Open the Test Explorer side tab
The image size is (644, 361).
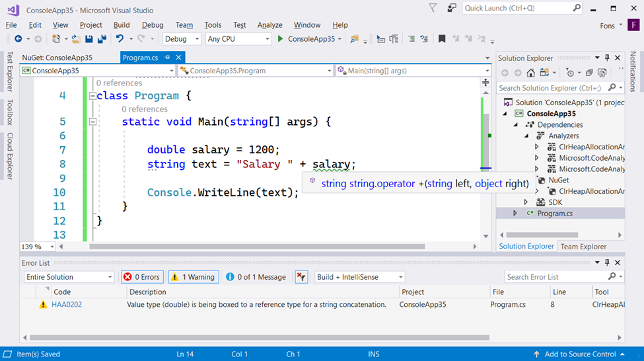pyautogui.click(x=10, y=71)
